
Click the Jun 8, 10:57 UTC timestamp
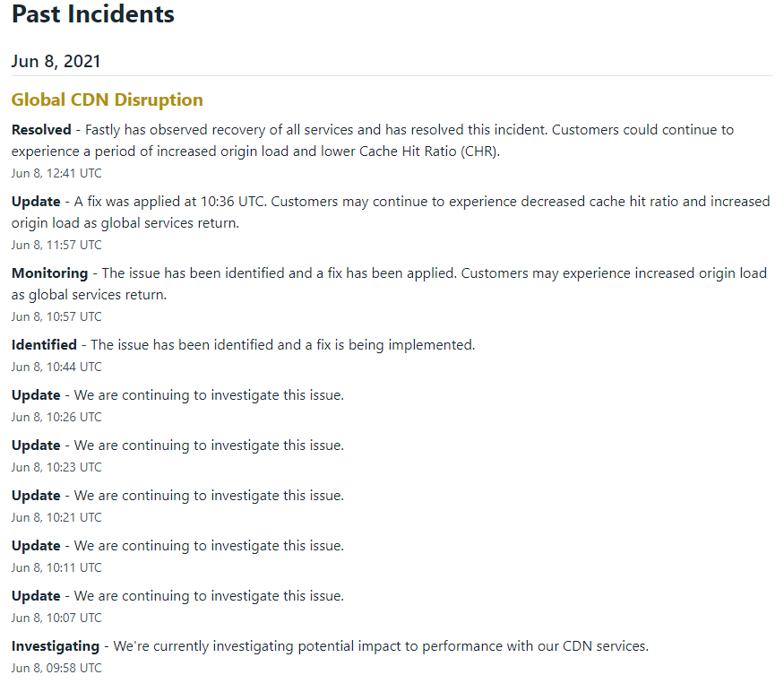coord(56,316)
